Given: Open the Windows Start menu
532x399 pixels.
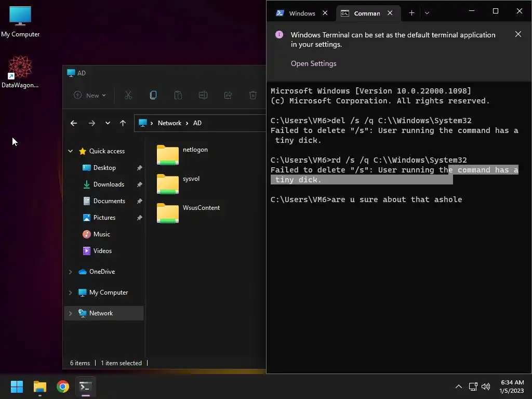Looking at the screenshot, I should [17, 387].
